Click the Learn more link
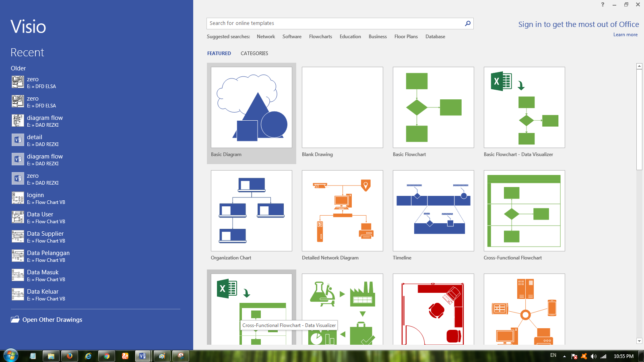 coord(625,35)
